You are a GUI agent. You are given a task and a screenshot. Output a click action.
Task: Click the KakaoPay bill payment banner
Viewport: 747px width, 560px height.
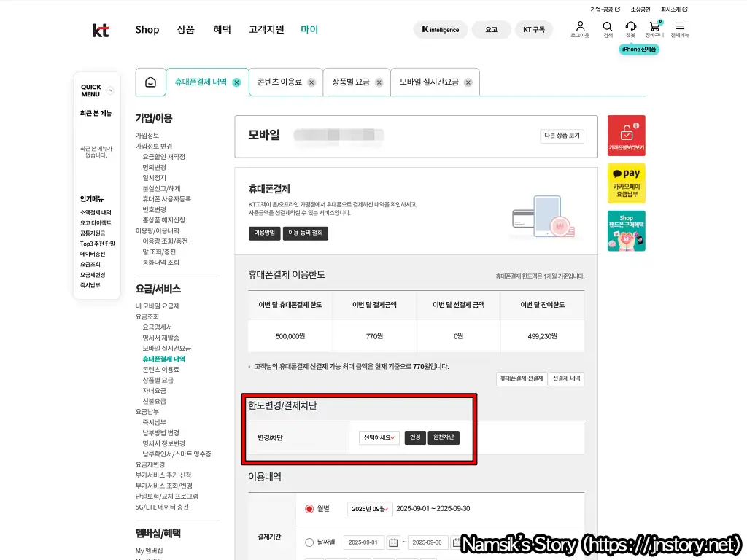(x=626, y=182)
